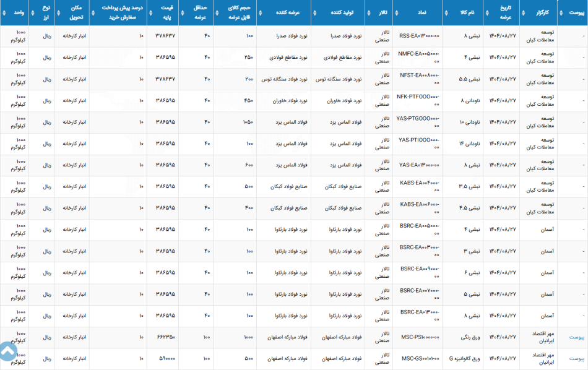Click symbol NFK-PTF000000-00
This screenshot has height=370, width=588.
tap(418, 100)
